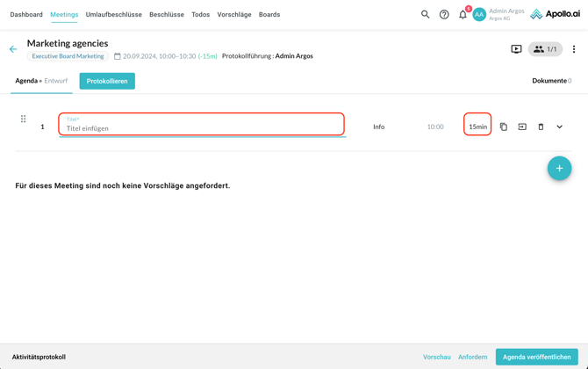Open the Info type selector
Viewport: 588px width, 369px height.
coord(378,127)
